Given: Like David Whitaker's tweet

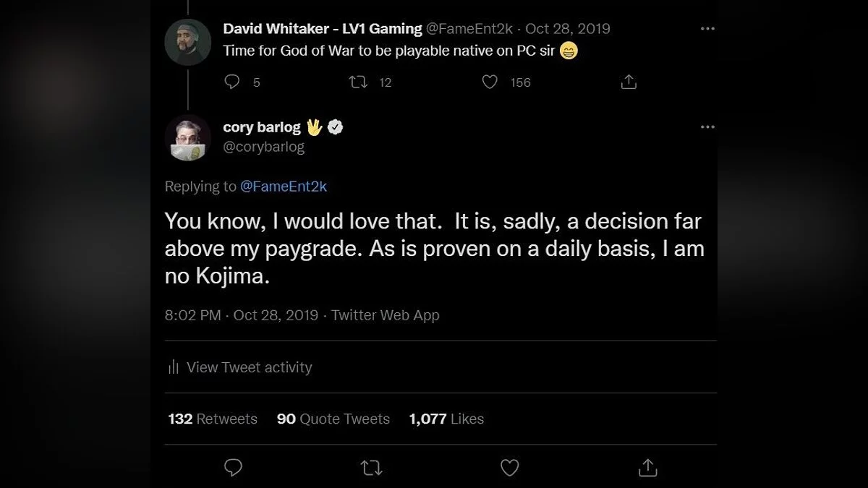Looking at the screenshot, I should pos(490,82).
